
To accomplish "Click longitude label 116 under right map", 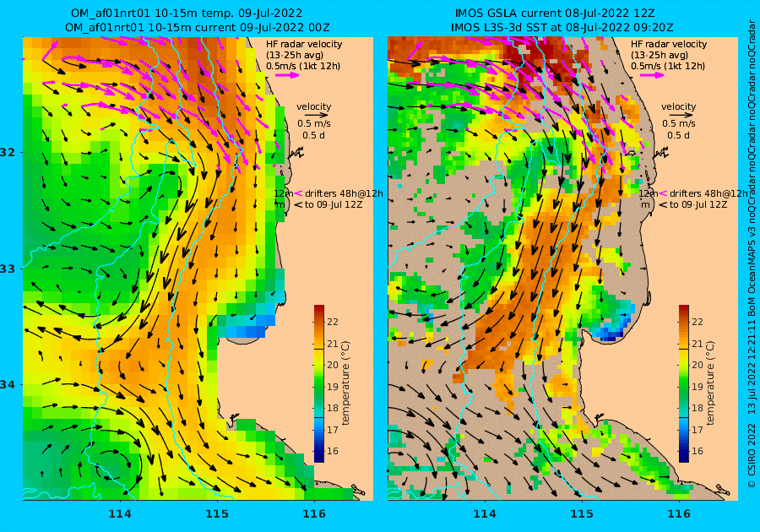I will (679, 514).
